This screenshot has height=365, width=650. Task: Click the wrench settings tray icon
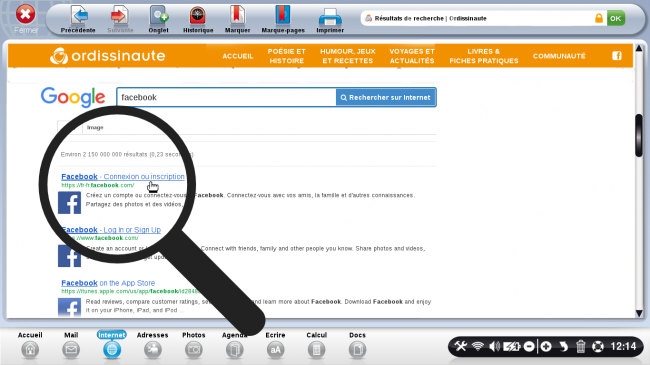(x=461, y=346)
